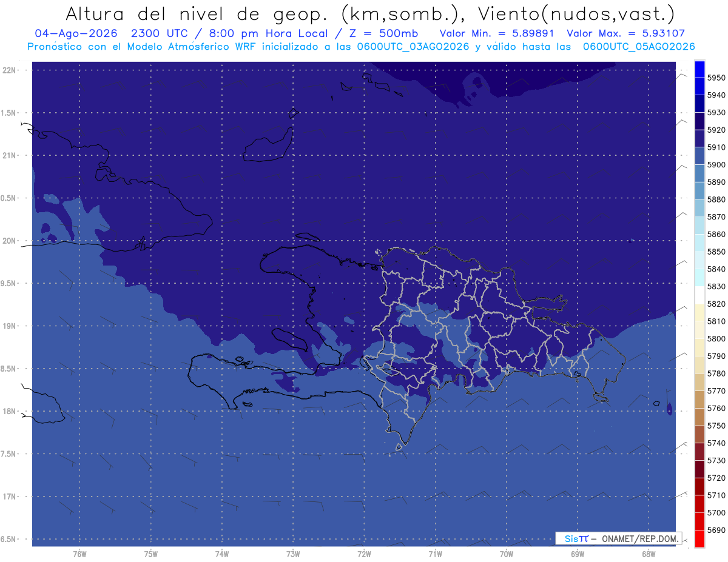
Task: Click the '5930' colorbar label
Action: coord(716,113)
